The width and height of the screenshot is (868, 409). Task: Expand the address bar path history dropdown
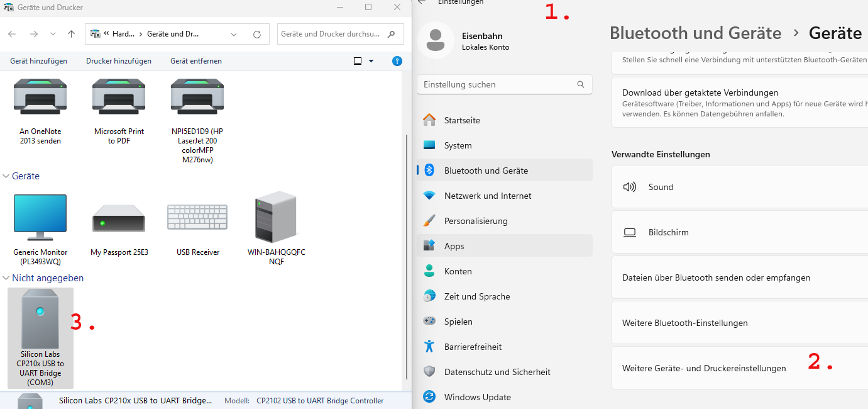coord(234,34)
